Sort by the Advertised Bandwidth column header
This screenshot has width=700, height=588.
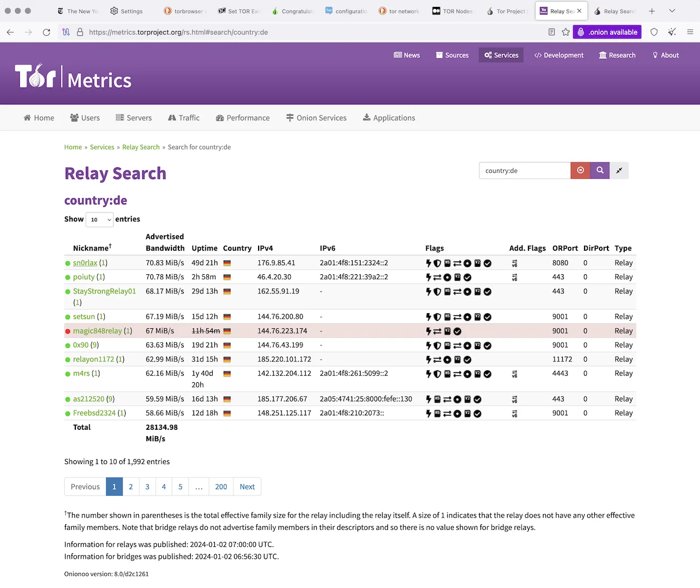coord(165,242)
